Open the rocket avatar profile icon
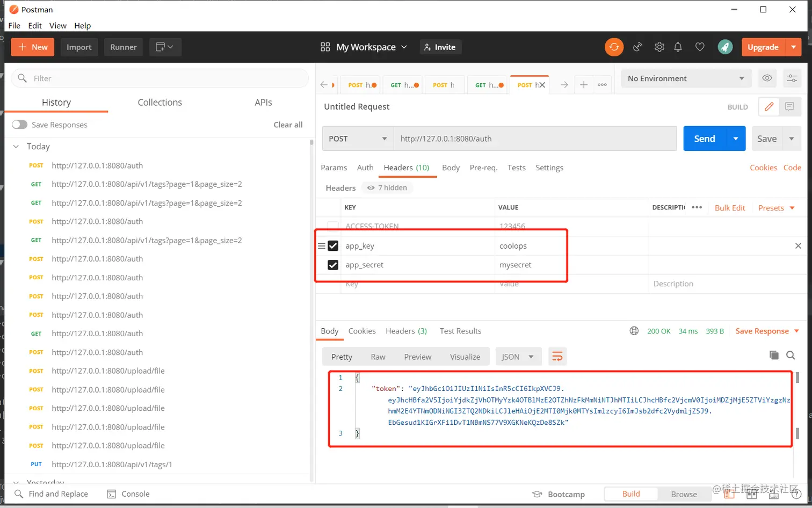This screenshot has width=812, height=508. (x=725, y=47)
